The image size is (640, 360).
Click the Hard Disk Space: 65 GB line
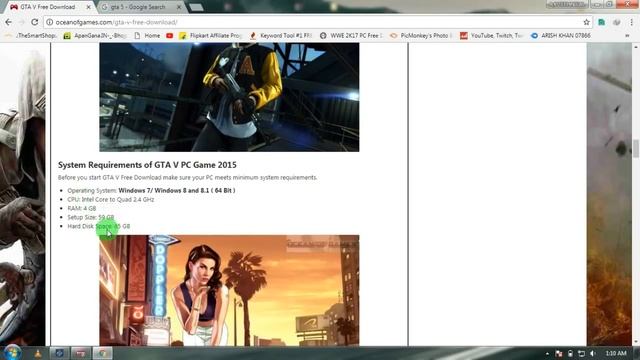(x=99, y=226)
